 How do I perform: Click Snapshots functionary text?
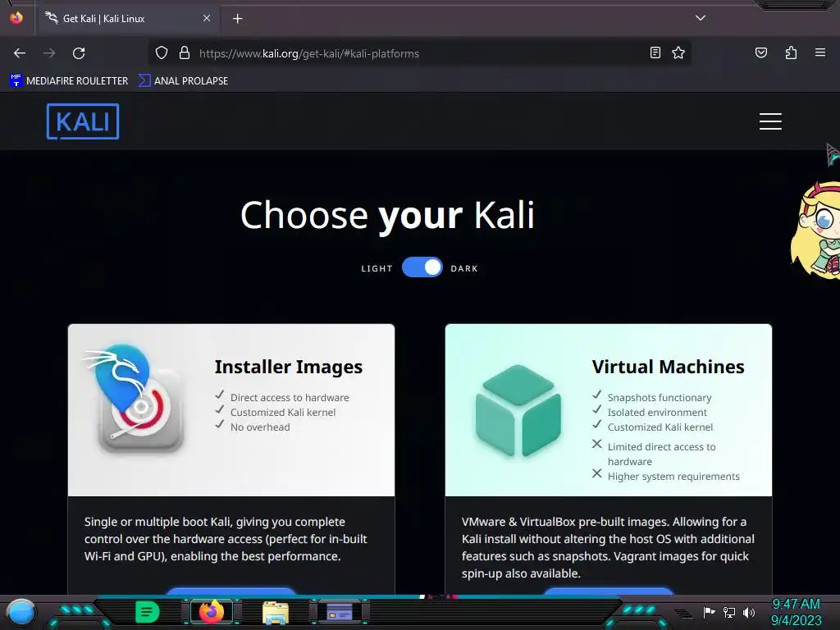660,398
